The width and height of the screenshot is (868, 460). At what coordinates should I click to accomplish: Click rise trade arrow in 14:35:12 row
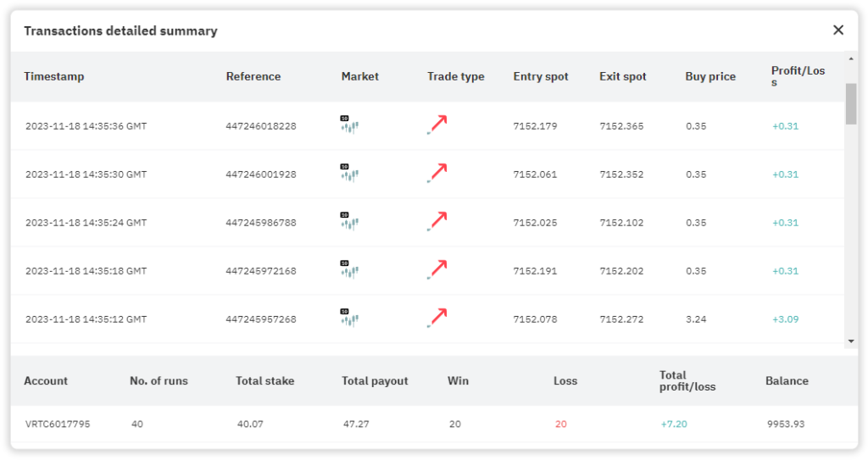tap(437, 319)
